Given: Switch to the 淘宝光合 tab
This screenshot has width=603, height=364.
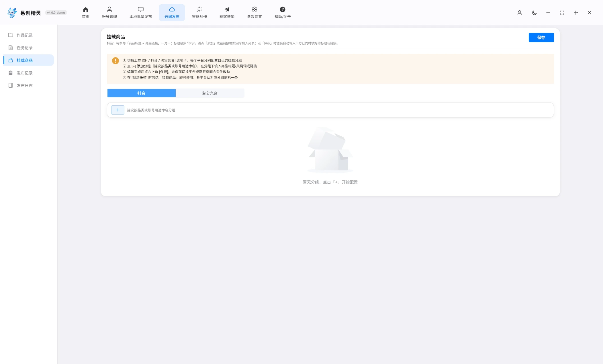Looking at the screenshot, I should [x=210, y=93].
